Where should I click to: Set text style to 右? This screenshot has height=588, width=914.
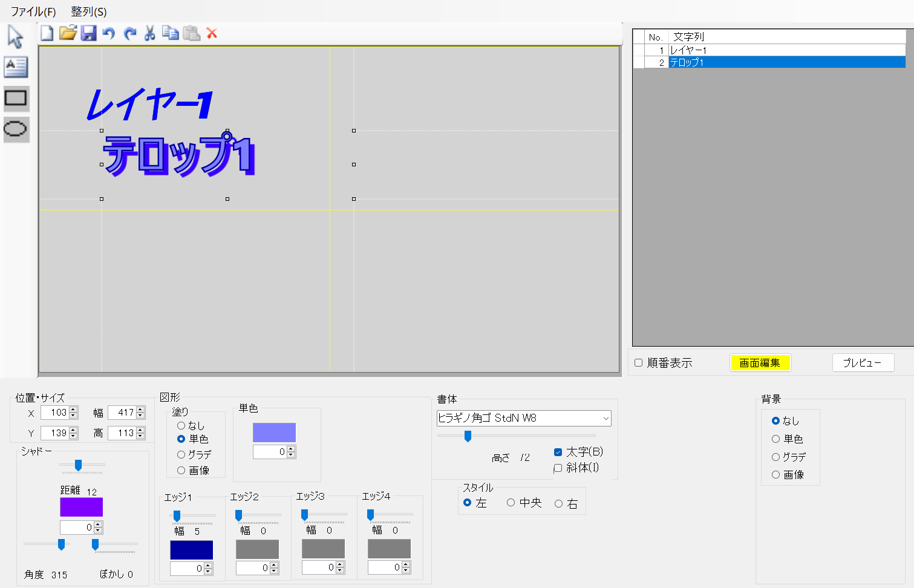point(558,503)
